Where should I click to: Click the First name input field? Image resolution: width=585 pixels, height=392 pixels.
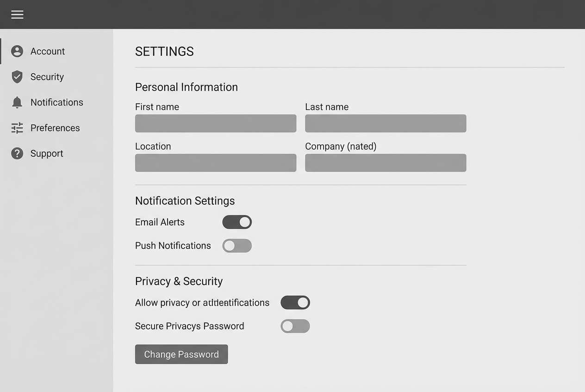click(x=216, y=123)
